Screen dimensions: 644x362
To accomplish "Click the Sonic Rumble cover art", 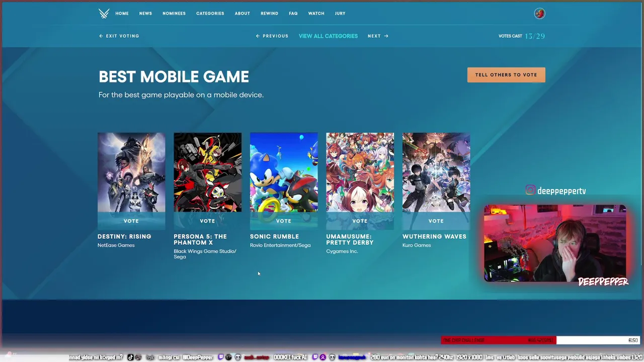I will click(x=284, y=172).
